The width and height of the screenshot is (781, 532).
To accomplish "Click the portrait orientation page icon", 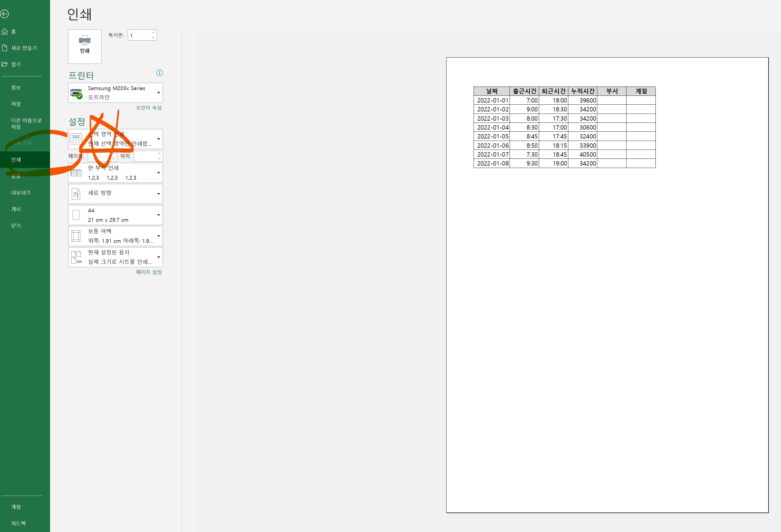I will tap(76, 194).
